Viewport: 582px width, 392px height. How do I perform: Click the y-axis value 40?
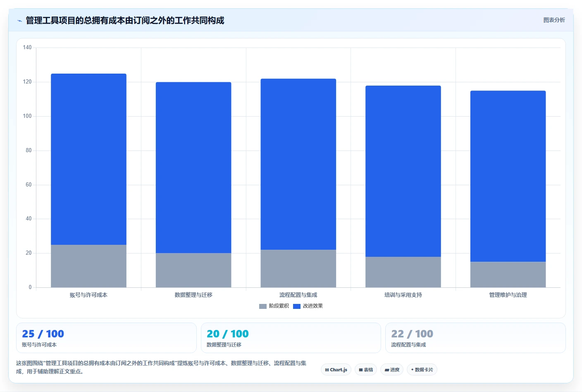[29, 219]
